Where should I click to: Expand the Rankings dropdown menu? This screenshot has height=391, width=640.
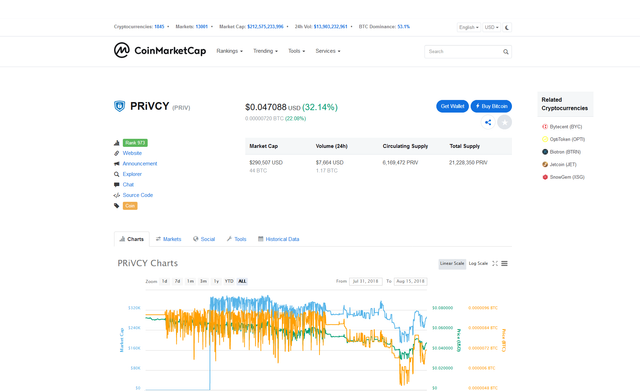(229, 51)
